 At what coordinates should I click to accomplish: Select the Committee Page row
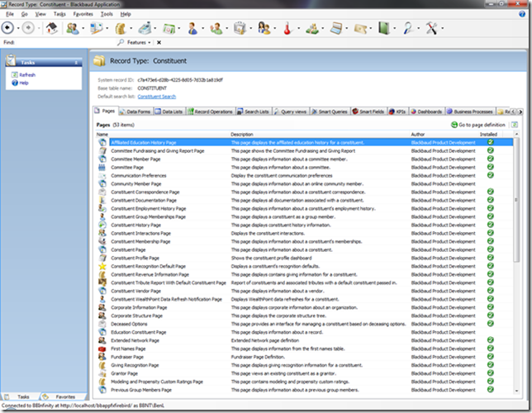(127, 167)
